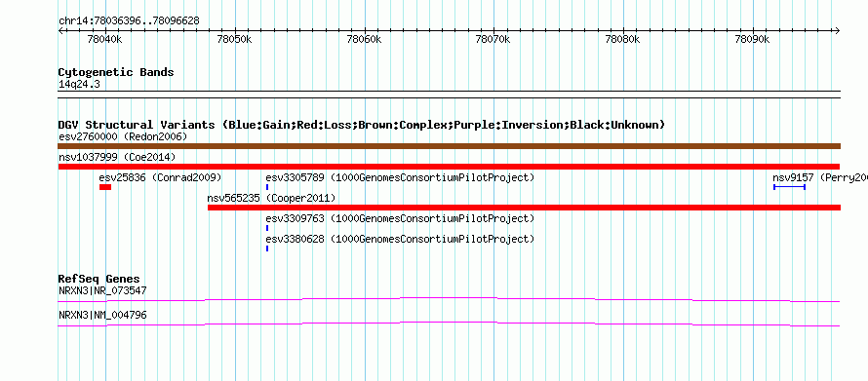The width and height of the screenshot is (868, 381).
Task: Open the nsv9157 Perry label
Action: point(820,177)
